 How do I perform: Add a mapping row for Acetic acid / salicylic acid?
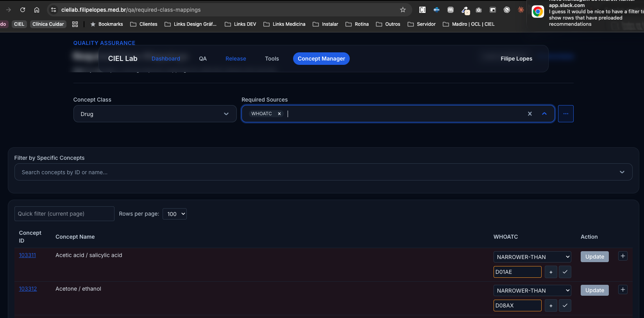[623, 256]
